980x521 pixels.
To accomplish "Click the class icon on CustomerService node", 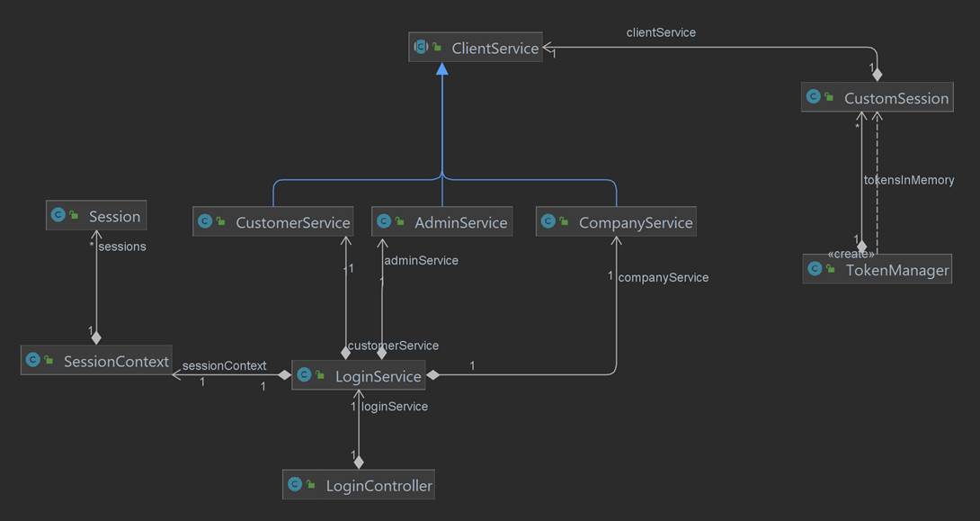I will coord(207,221).
